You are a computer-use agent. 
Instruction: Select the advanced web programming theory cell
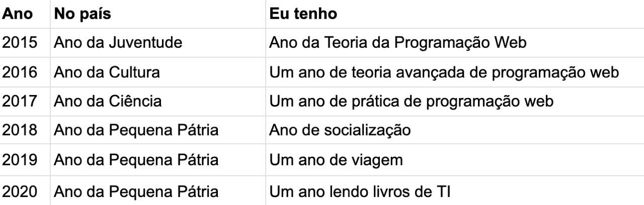pos(444,72)
